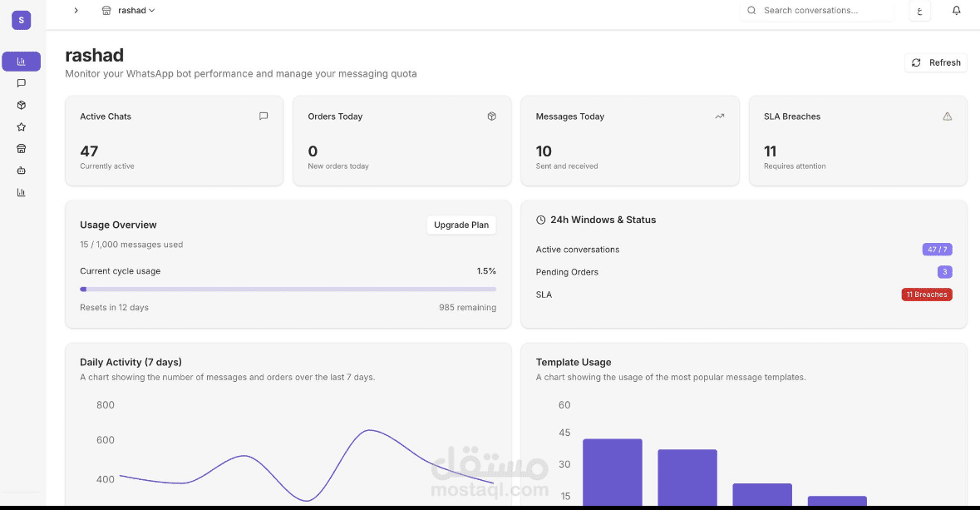Screen dimensions: 980x510
Task: Click the Refresh button
Action: (x=936, y=62)
